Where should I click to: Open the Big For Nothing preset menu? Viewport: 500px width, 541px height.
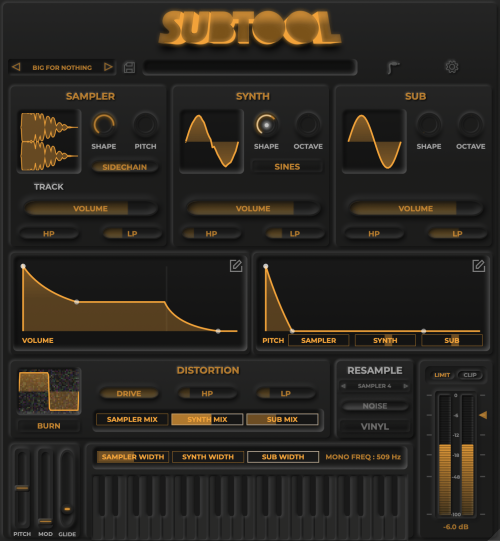(62, 67)
